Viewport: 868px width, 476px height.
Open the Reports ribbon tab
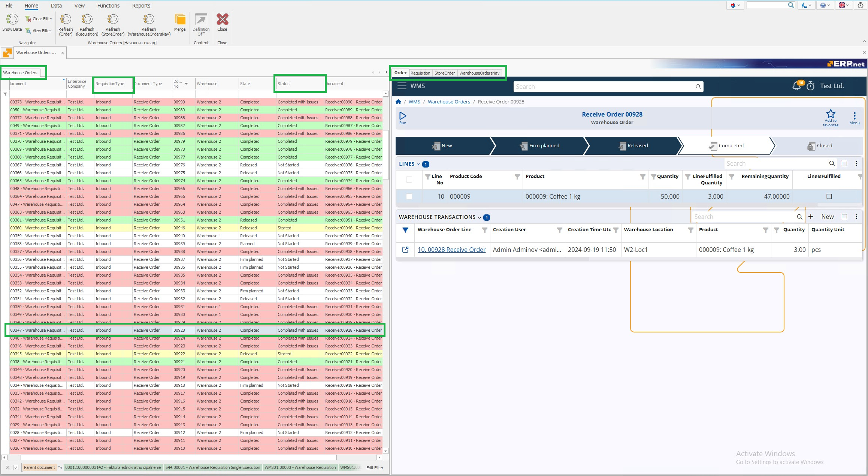click(141, 6)
